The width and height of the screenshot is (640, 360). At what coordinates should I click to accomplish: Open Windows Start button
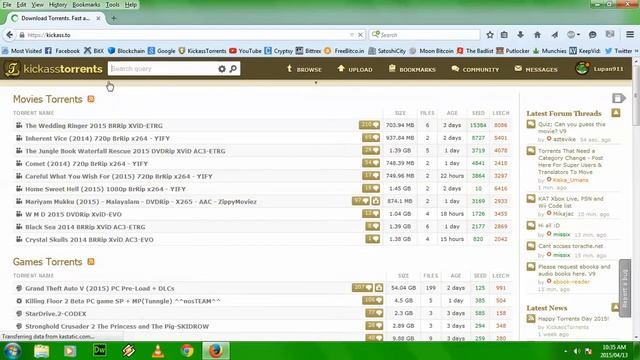(x=13, y=351)
